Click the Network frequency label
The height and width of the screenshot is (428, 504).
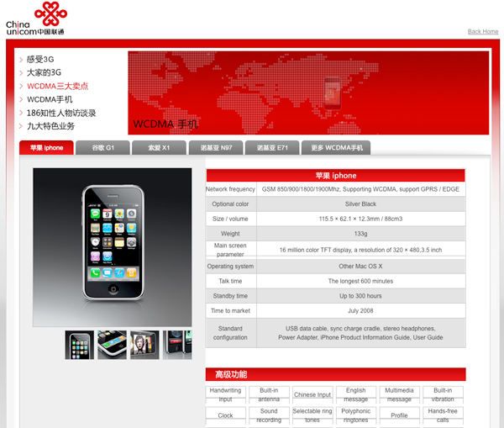(x=230, y=189)
